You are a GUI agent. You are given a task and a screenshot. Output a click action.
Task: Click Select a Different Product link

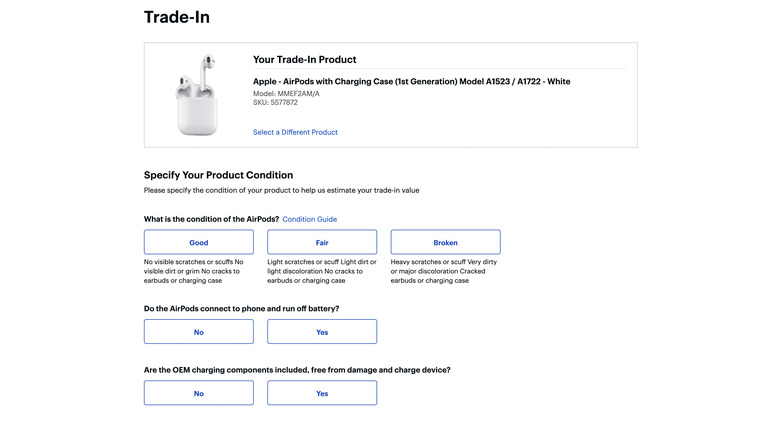(295, 132)
